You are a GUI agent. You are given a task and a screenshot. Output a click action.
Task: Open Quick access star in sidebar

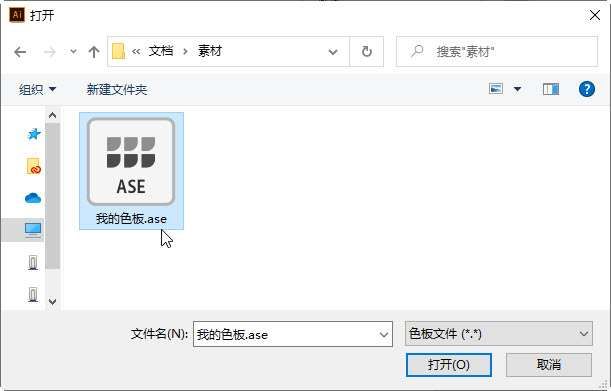[x=34, y=134]
